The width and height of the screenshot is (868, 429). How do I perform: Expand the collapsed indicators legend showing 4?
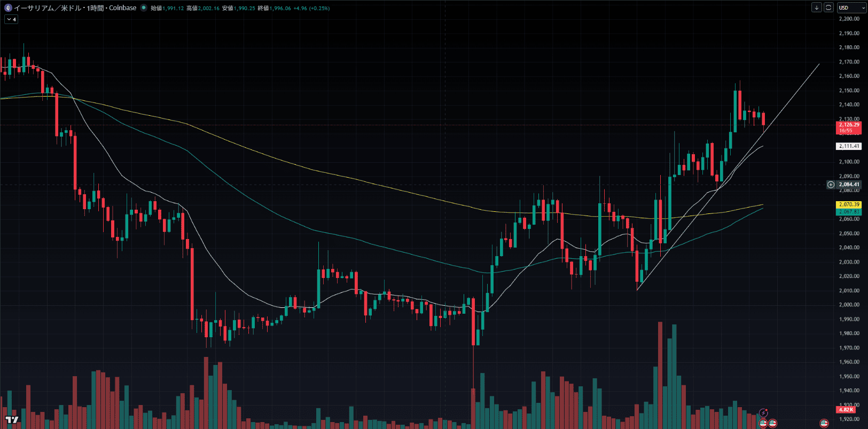pos(11,19)
